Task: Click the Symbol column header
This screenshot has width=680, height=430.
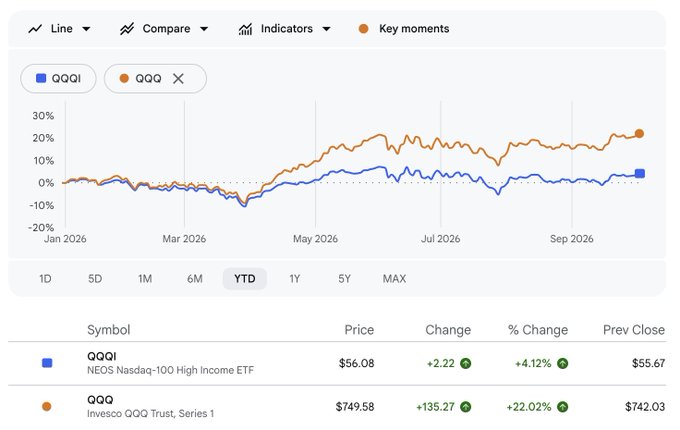Action: (108, 330)
